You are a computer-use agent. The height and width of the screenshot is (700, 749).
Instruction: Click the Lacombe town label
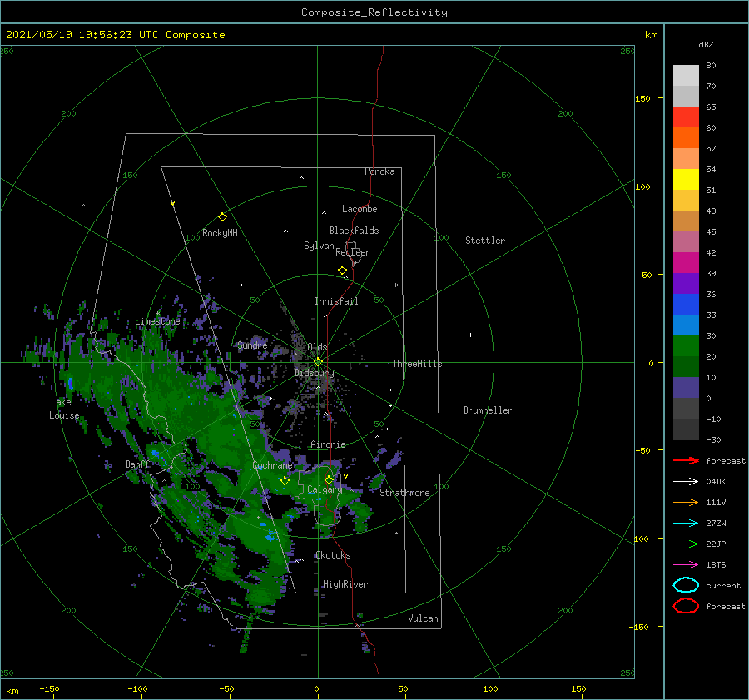tap(360, 209)
